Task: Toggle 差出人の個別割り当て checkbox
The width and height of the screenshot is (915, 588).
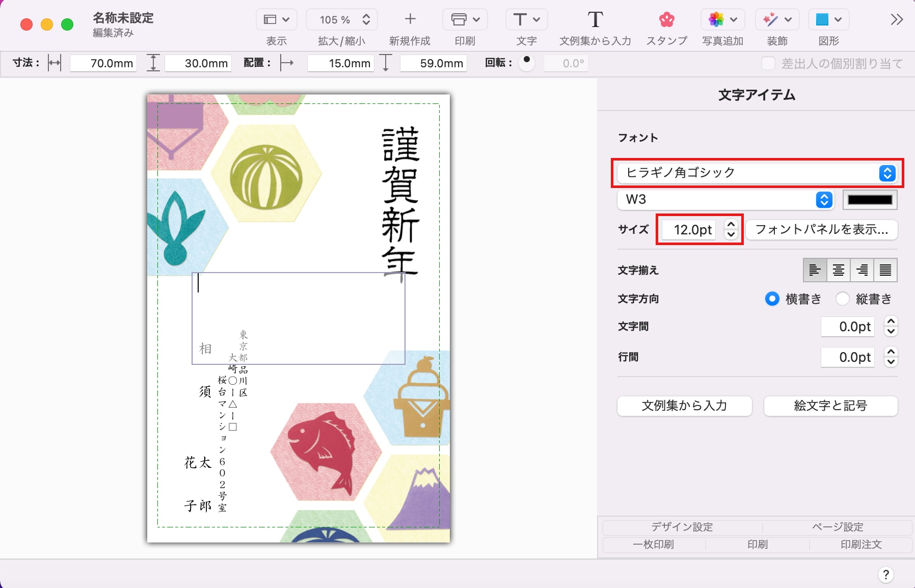Action: (768, 63)
